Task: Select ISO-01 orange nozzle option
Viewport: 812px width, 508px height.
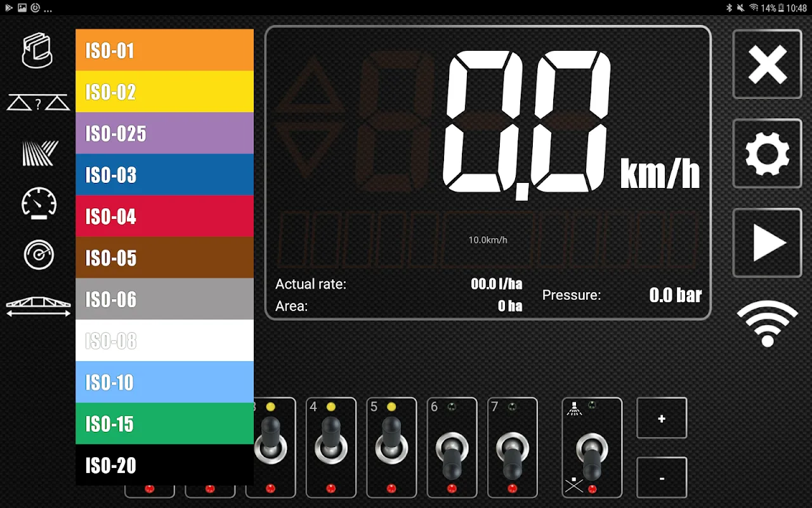Action: [x=164, y=50]
